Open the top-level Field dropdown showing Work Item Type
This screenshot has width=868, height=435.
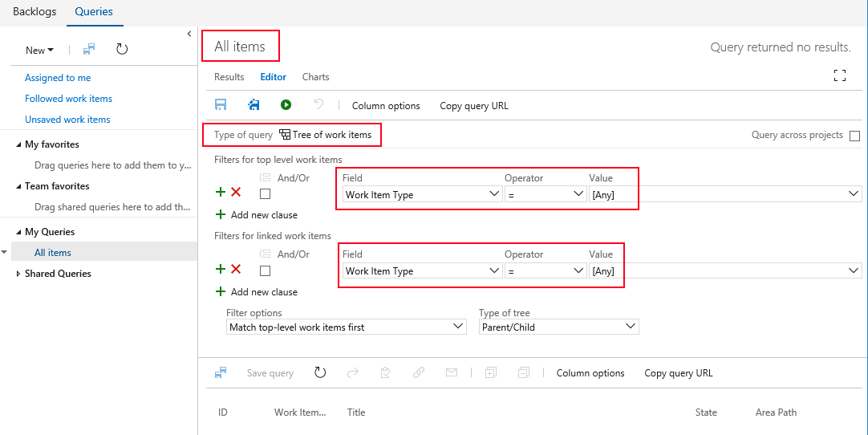422,194
